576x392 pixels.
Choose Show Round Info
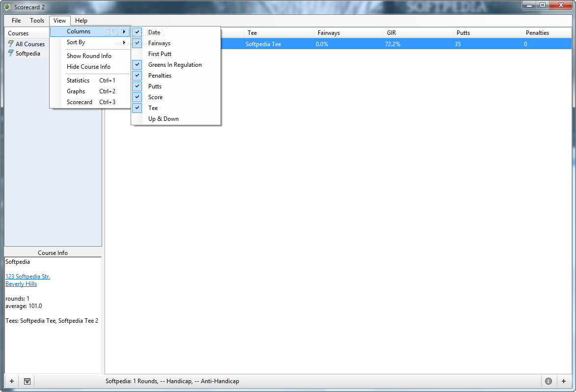(x=89, y=56)
